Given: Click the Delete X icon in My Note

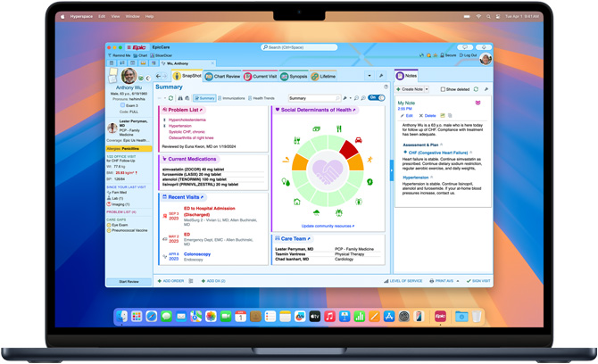Looking at the screenshot, I should click(422, 116).
